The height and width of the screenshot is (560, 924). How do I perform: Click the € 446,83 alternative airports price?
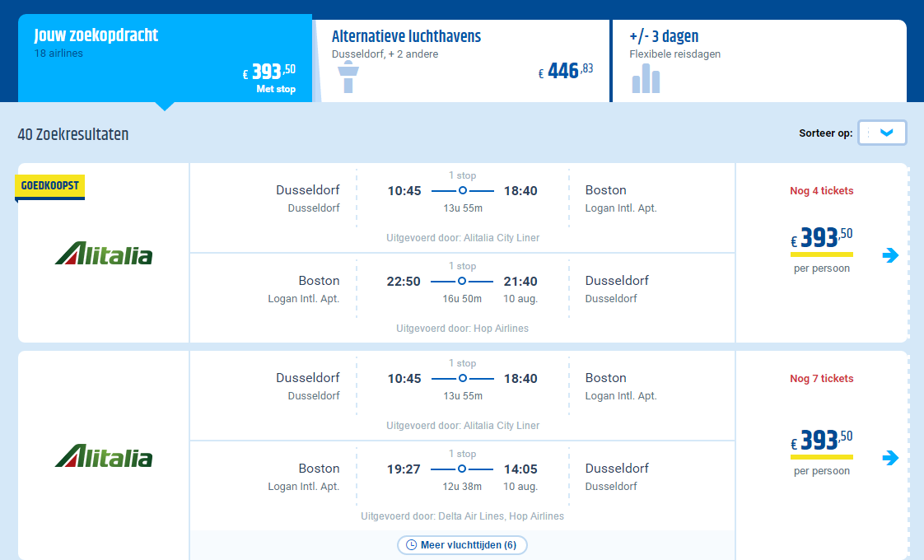[x=566, y=72]
